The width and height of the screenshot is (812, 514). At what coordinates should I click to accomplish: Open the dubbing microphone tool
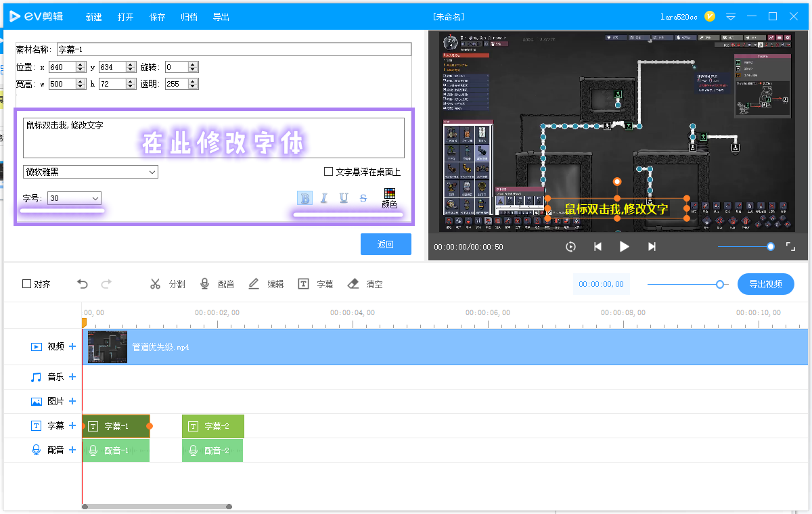tap(204, 284)
